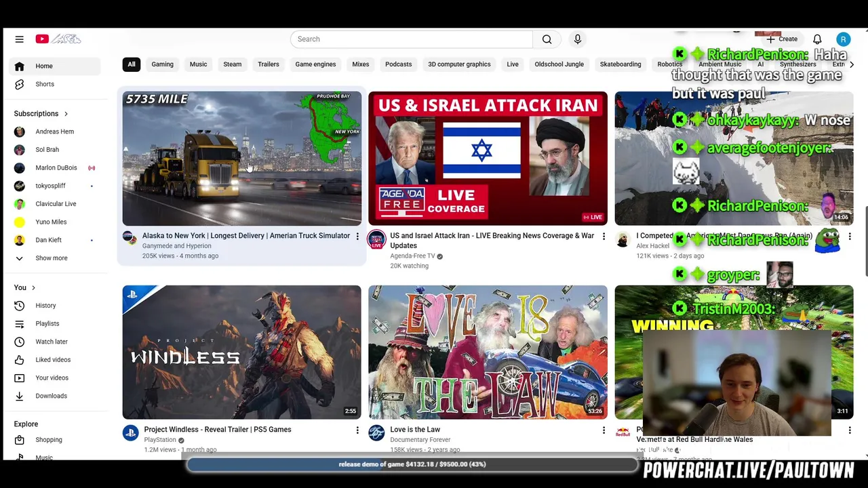Click the Create button

click(782, 39)
